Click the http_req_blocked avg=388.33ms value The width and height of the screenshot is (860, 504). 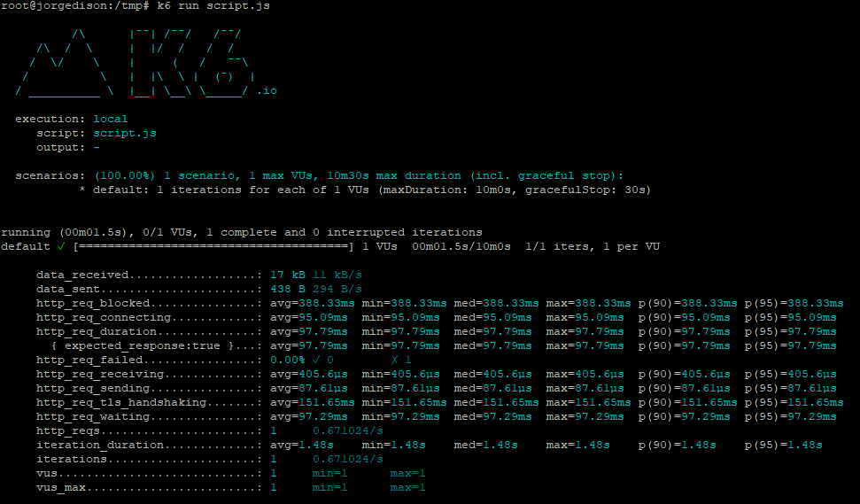coord(312,303)
